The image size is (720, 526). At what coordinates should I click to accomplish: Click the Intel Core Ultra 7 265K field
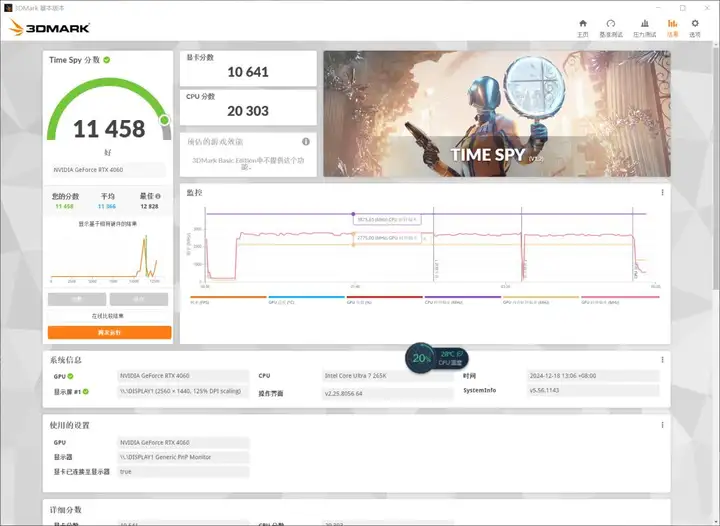tap(387, 376)
